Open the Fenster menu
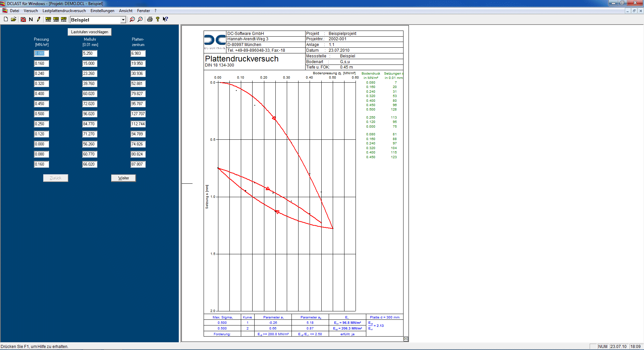The height and width of the screenshot is (350, 644). (x=144, y=11)
